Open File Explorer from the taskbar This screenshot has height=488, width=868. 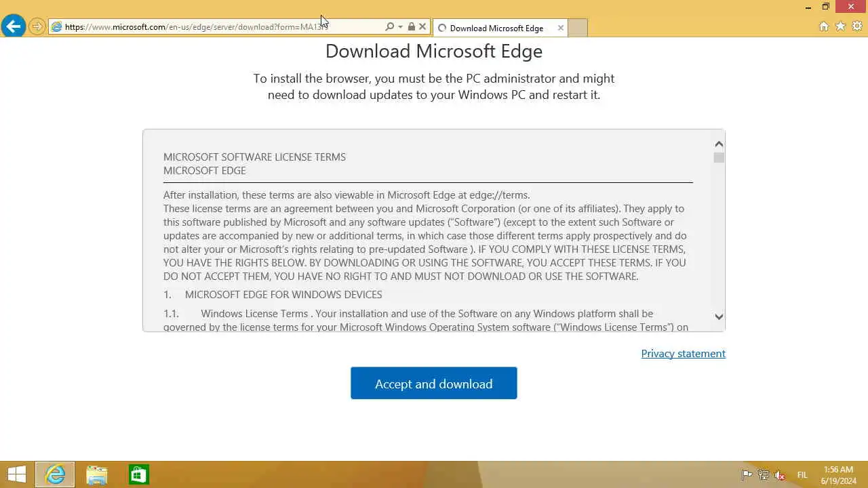97,474
